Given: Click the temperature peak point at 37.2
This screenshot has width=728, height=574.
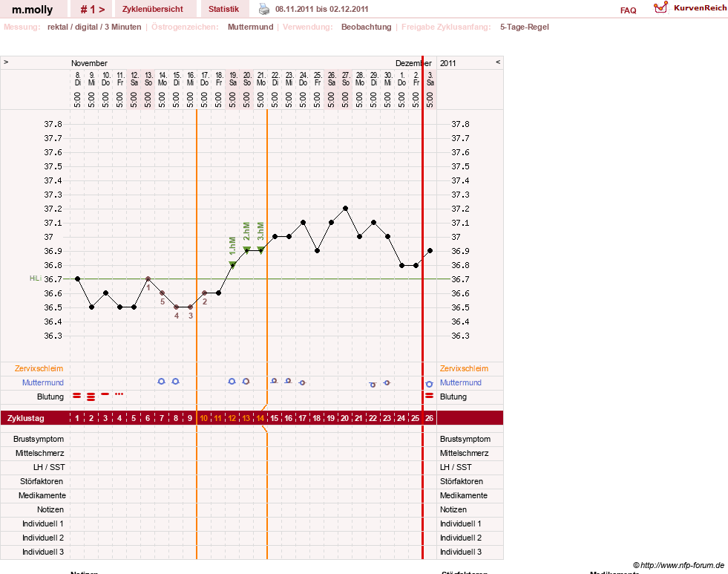Looking at the screenshot, I should (345, 209).
